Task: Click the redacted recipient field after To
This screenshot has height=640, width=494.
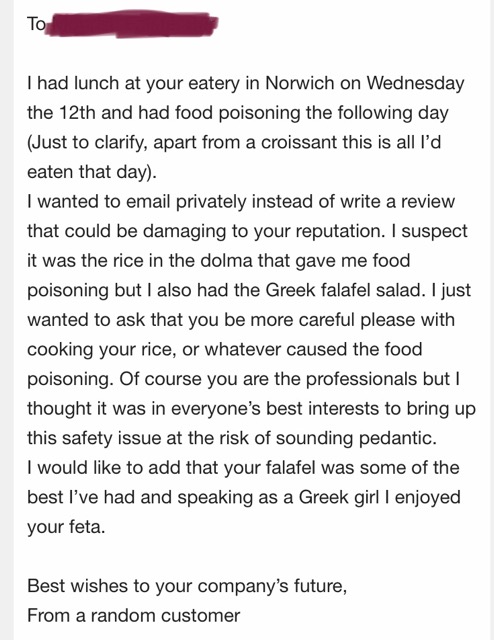Action: [131, 24]
